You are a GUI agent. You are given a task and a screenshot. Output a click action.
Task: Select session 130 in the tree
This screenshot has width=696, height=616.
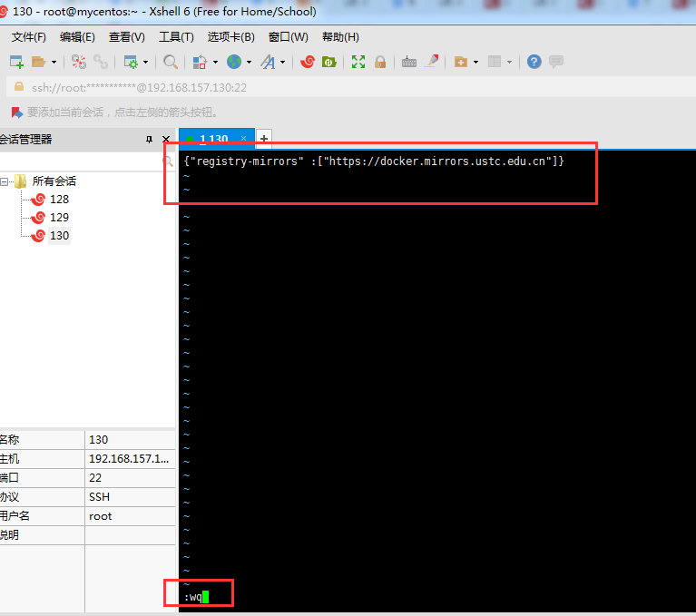[x=50, y=236]
